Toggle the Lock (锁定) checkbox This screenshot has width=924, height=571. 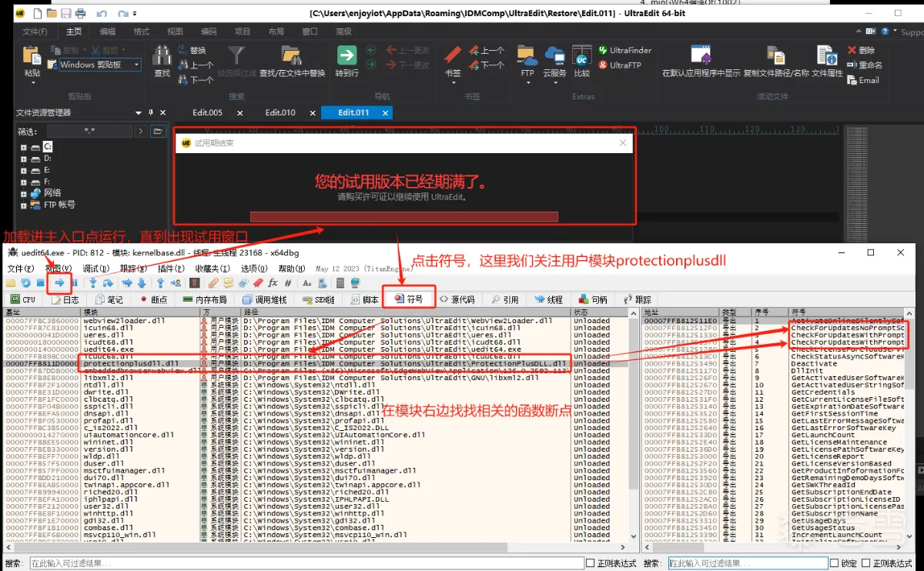[833, 563]
